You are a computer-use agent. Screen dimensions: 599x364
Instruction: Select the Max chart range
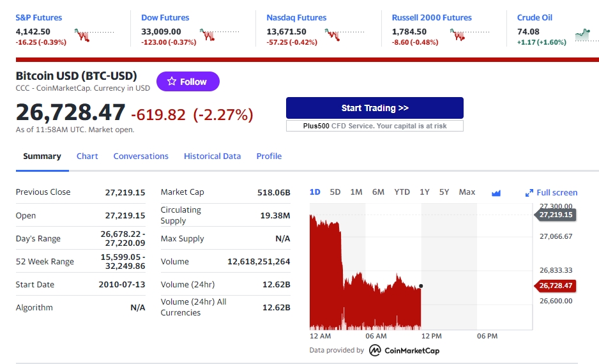coord(467,192)
